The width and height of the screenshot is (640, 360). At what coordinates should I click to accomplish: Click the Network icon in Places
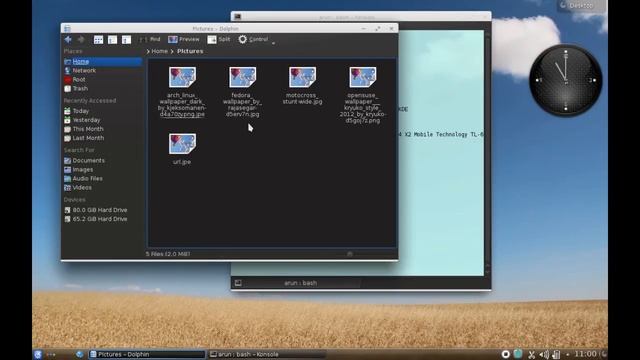tap(67, 71)
